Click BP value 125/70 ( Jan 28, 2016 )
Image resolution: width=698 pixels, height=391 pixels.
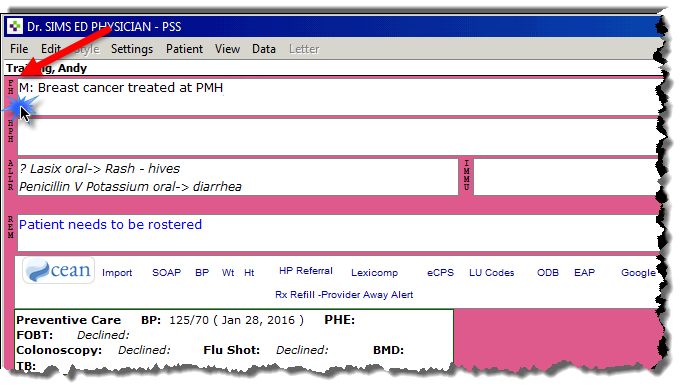[x=236, y=320]
